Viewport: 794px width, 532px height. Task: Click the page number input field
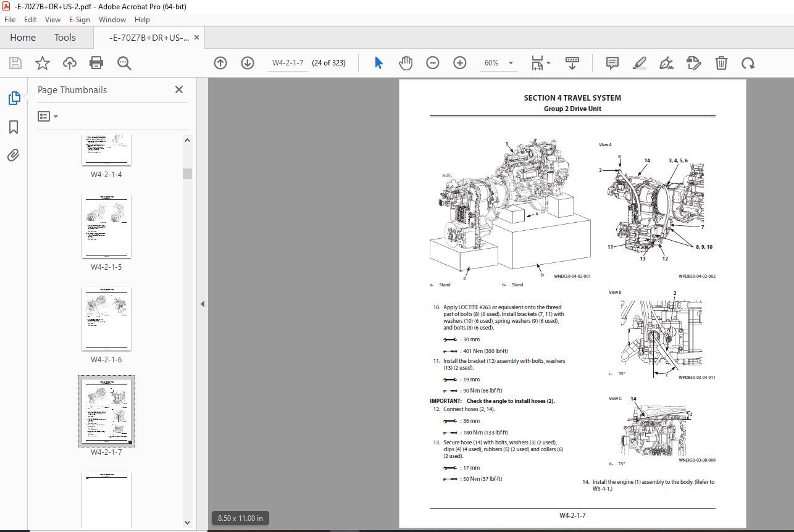pyautogui.click(x=288, y=63)
